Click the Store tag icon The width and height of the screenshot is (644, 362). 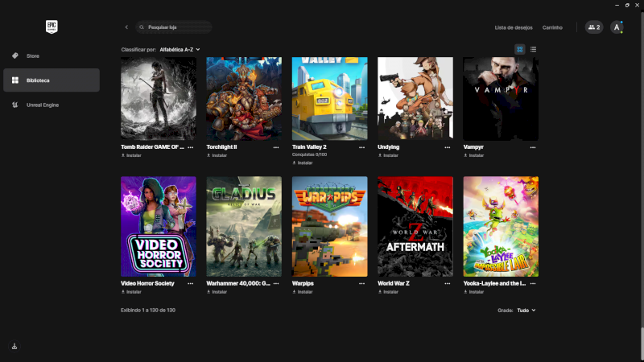point(15,56)
